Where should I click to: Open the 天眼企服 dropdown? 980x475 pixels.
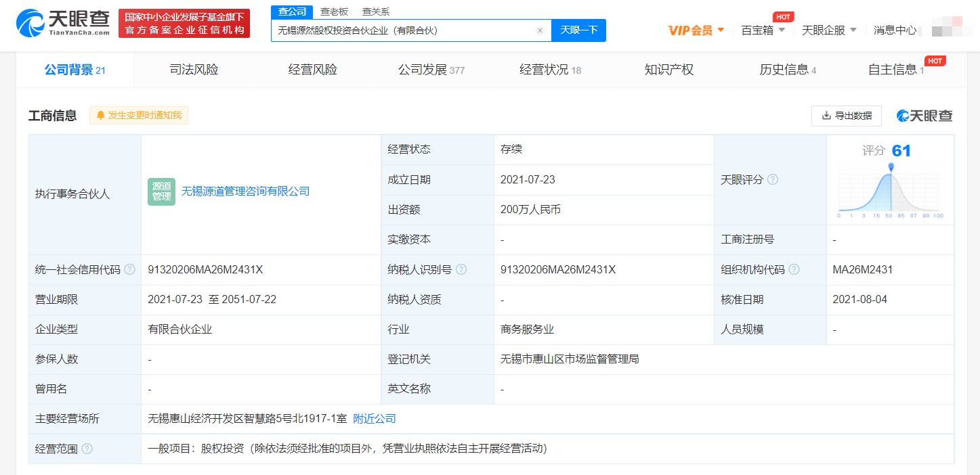click(828, 30)
